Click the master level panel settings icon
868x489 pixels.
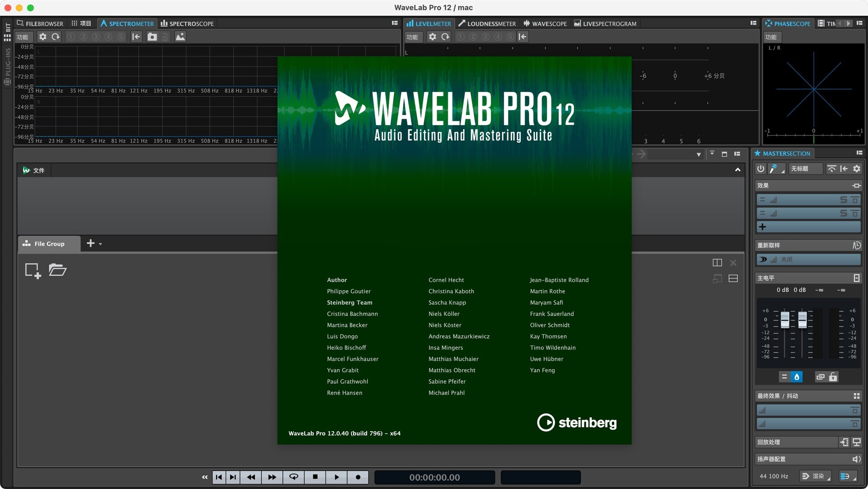coord(856,278)
